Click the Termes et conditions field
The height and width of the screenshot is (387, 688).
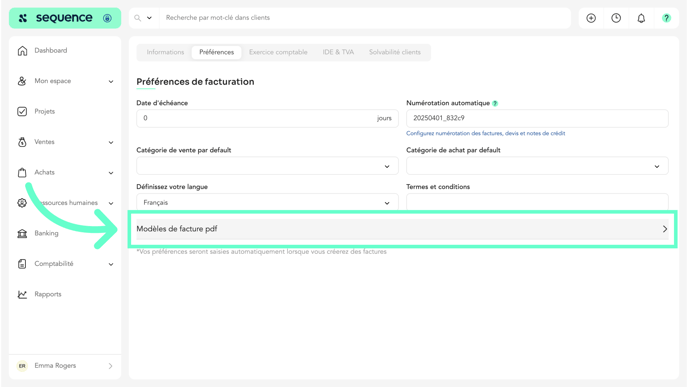coord(537,202)
